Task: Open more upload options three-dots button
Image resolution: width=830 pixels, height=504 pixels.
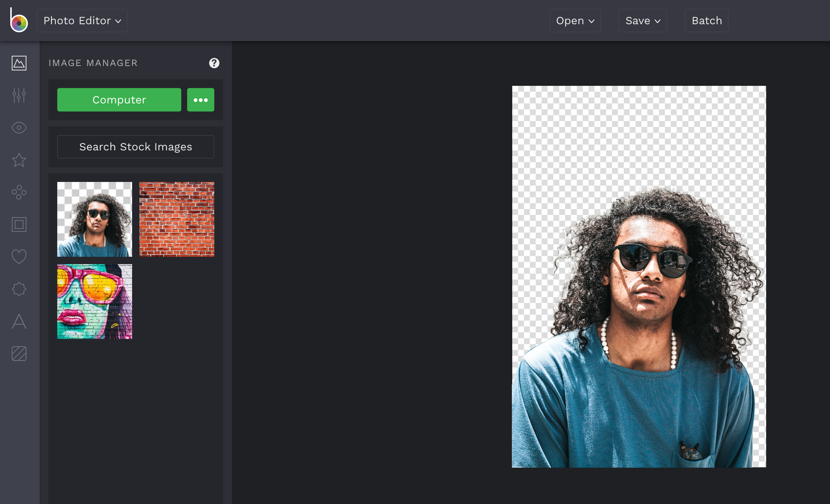Action: tap(201, 100)
